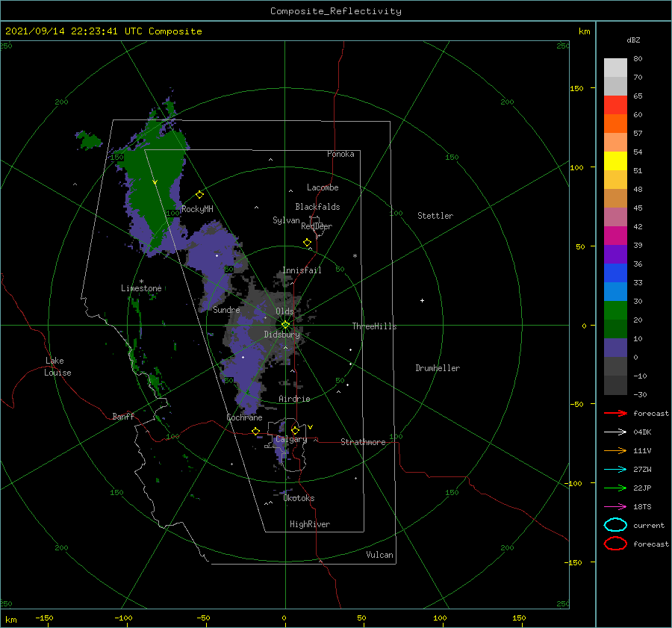Click the RedDeer city label

click(317, 226)
